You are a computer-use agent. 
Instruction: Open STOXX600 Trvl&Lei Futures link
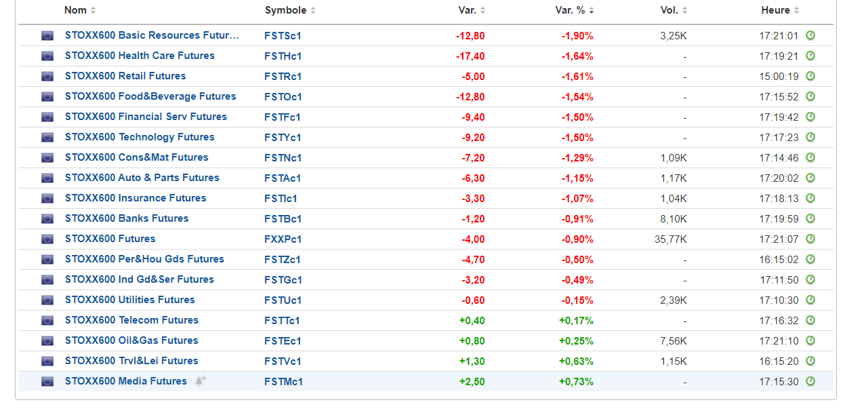pos(131,361)
